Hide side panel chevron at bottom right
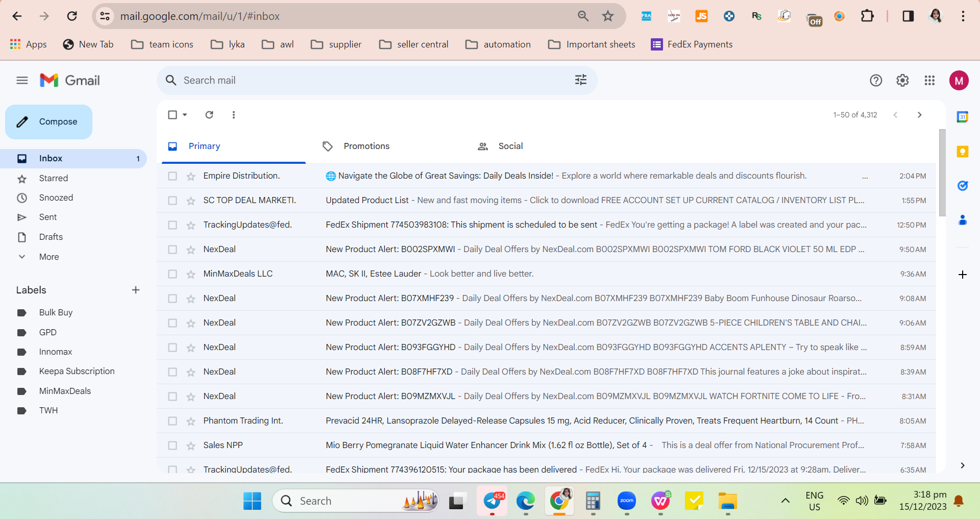This screenshot has width=980, height=519. tap(963, 465)
